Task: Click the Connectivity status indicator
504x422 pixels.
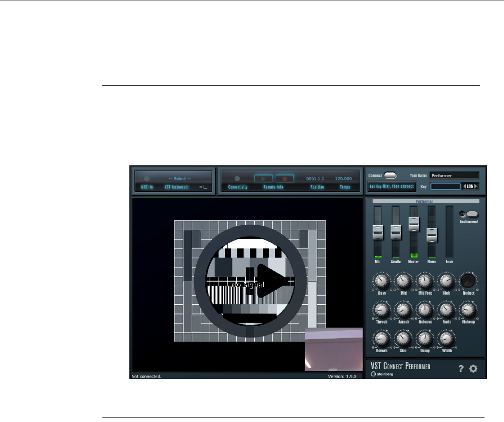Action: [x=237, y=178]
